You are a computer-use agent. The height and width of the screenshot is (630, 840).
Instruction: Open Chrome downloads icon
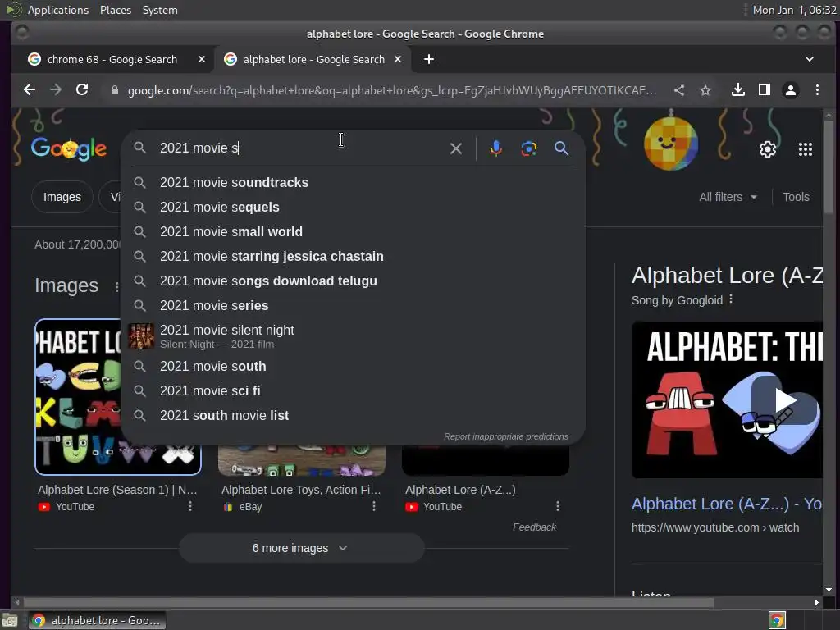tap(738, 90)
